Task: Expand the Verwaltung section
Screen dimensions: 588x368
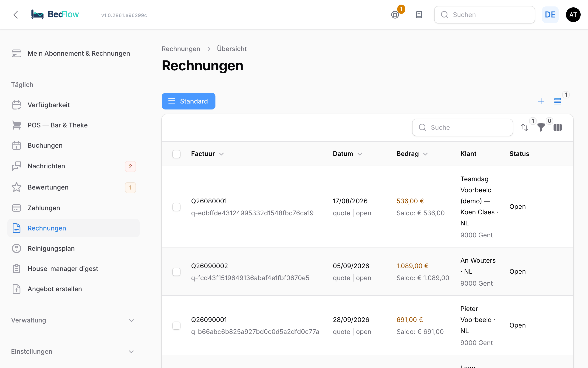Action: pos(73,320)
